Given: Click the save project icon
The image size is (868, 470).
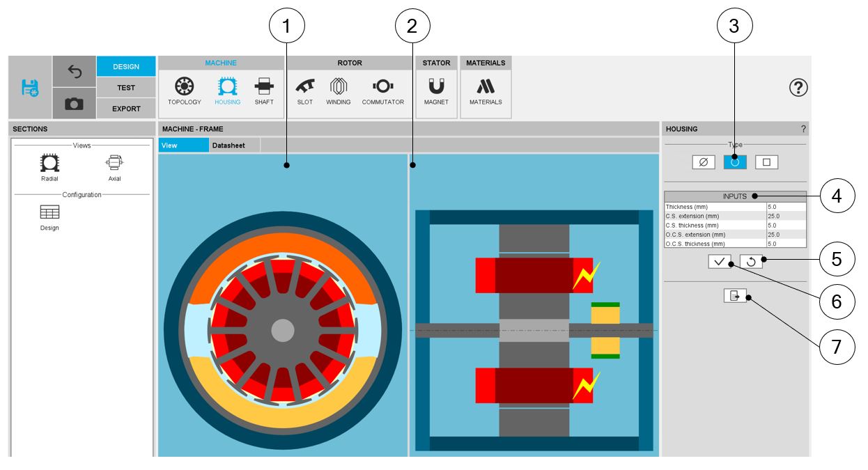Looking at the screenshot, I should (30, 88).
